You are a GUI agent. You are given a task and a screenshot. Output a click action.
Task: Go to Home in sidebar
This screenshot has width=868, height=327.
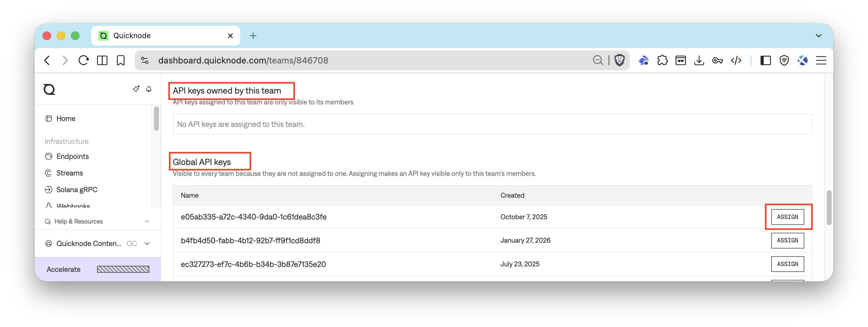pyautogui.click(x=61, y=119)
